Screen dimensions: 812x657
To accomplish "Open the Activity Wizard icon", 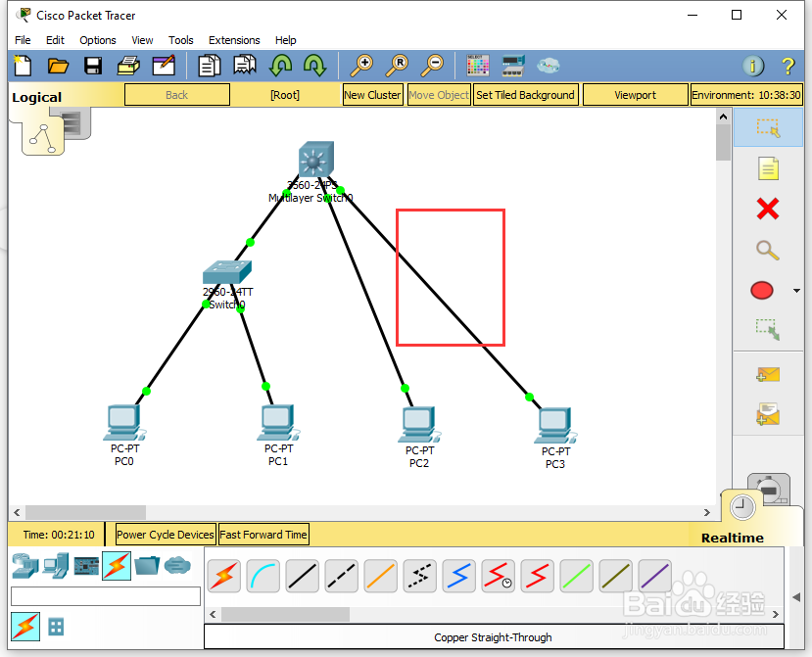I will 164,66.
